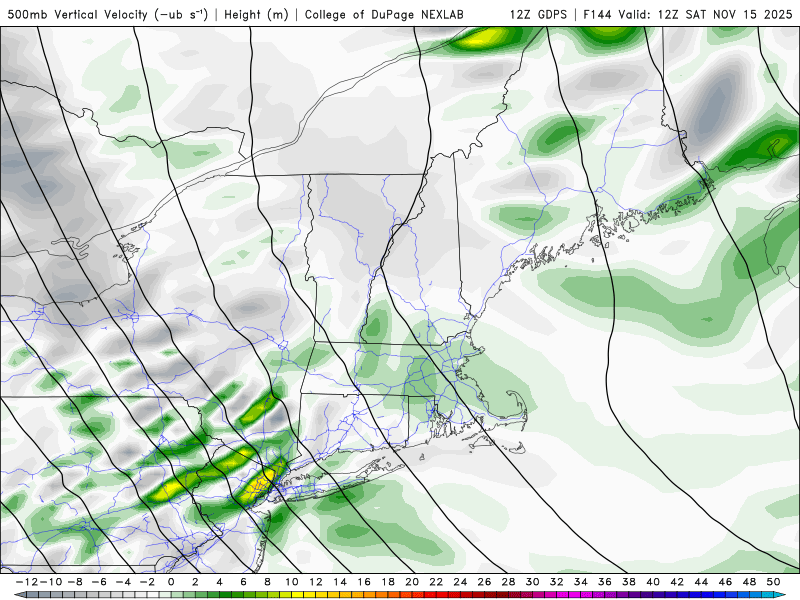Click the 26 label on the color scale
Image resolution: width=800 pixels, height=600 pixels.
click(x=484, y=582)
